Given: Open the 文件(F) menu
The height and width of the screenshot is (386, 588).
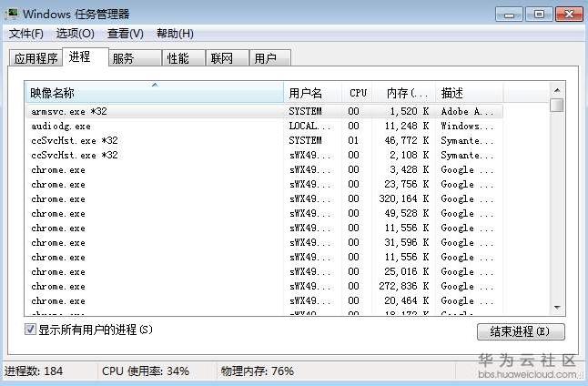Looking at the screenshot, I should [25, 34].
